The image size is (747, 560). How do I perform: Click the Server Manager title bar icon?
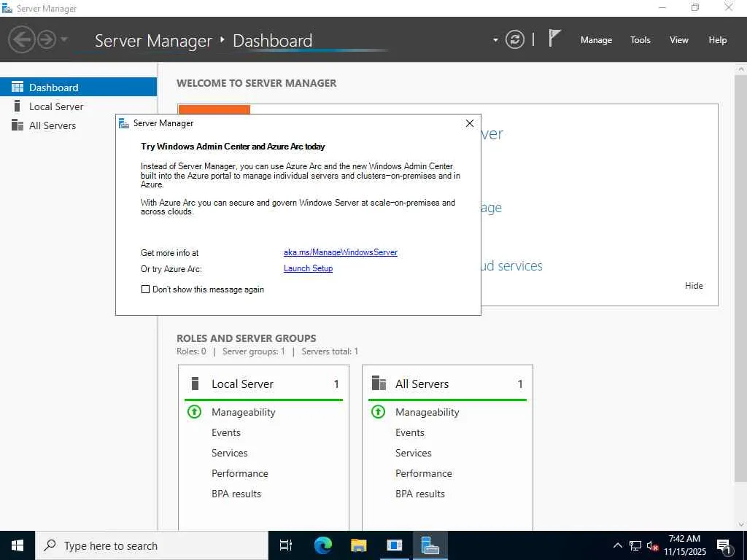[7, 8]
